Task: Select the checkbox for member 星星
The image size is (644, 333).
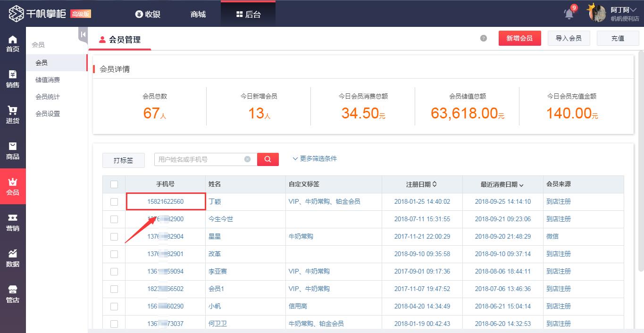Action: pos(114,237)
